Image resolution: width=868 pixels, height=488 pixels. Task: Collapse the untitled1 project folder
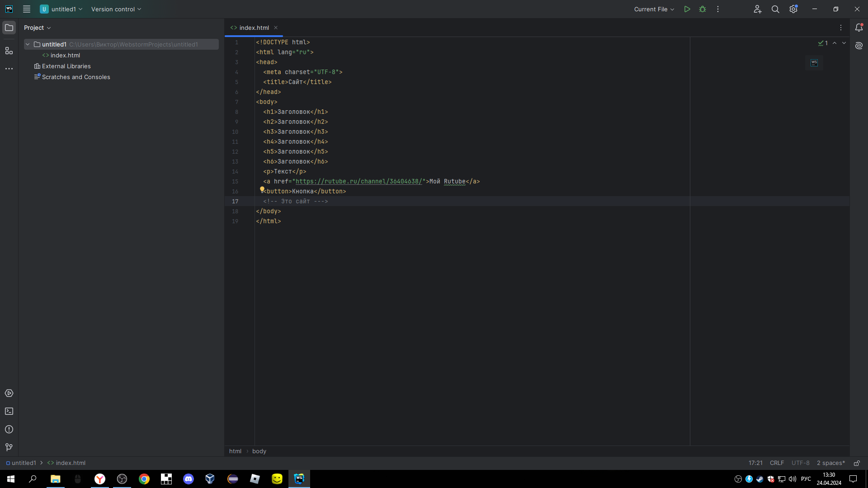pos(28,44)
